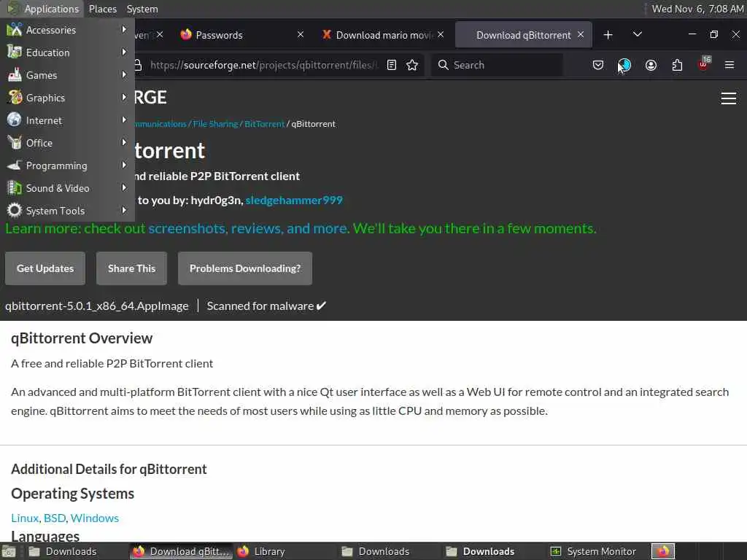Switch to the Download mario movie tab
This screenshot has height=560, width=747.
tap(382, 35)
